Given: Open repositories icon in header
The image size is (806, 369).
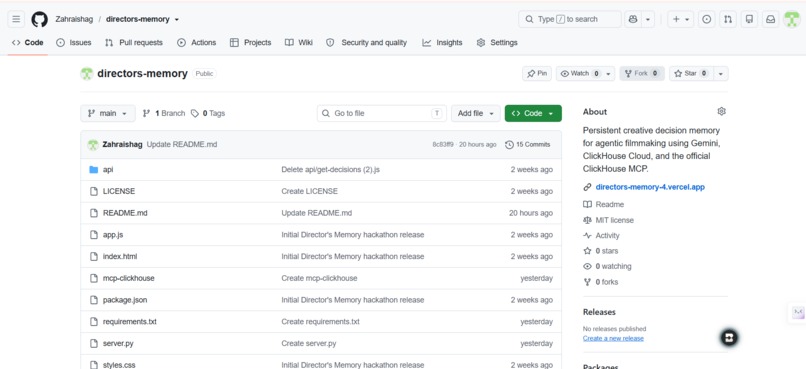Looking at the screenshot, I should pyautogui.click(x=749, y=19).
